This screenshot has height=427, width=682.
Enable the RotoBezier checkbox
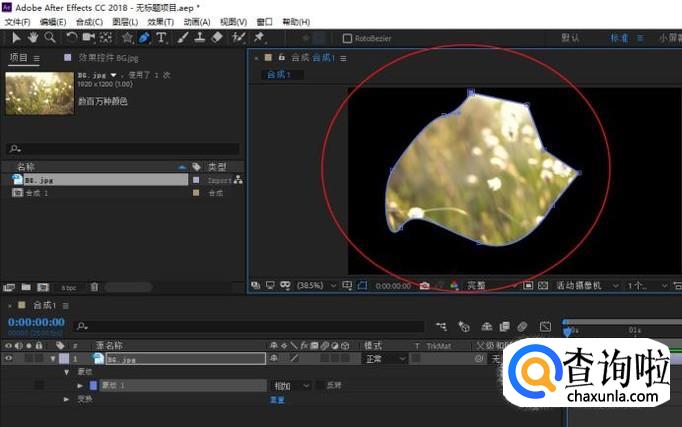pos(347,39)
